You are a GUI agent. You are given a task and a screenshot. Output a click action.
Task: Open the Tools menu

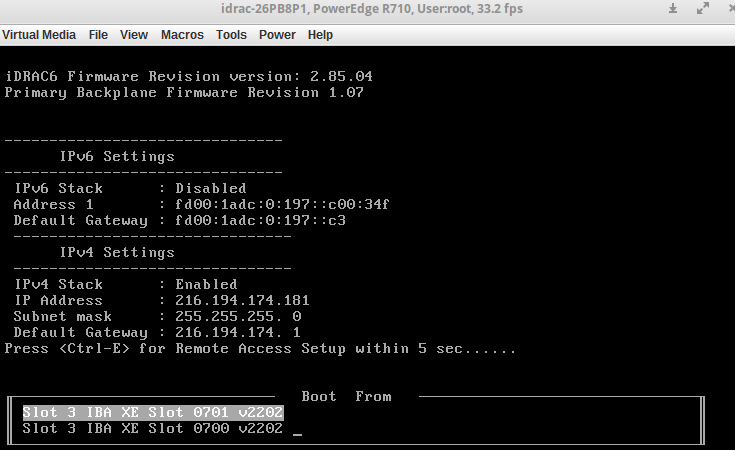click(231, 34)
